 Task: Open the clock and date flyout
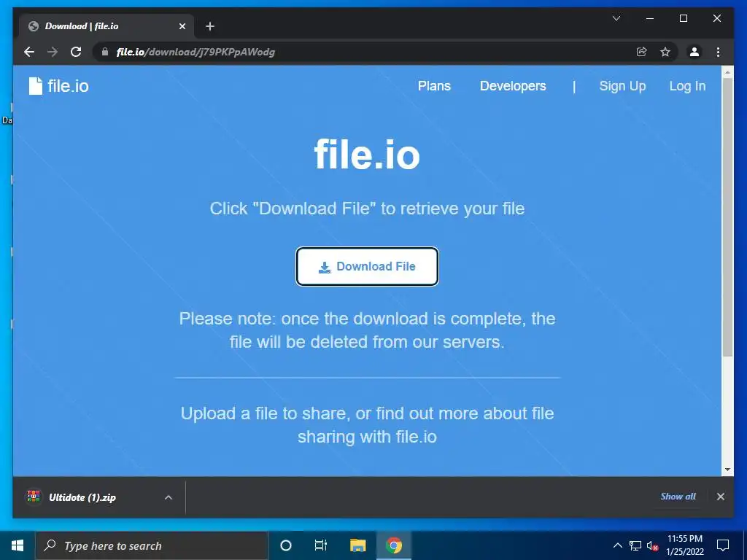click(684, 545)
